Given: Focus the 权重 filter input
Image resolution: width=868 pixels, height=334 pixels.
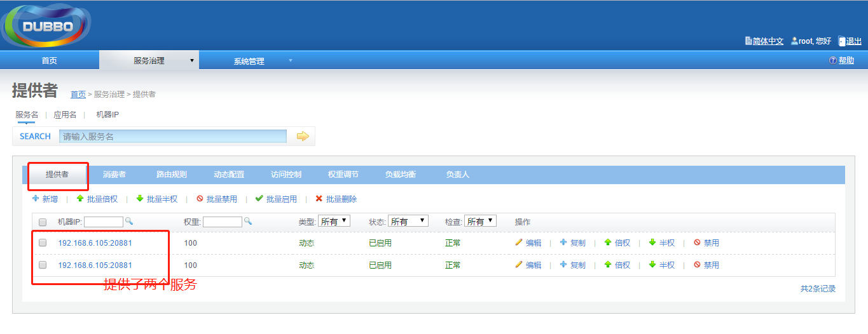Looking at the screenshot, I should pyautogui.click(x=223, y=222).
